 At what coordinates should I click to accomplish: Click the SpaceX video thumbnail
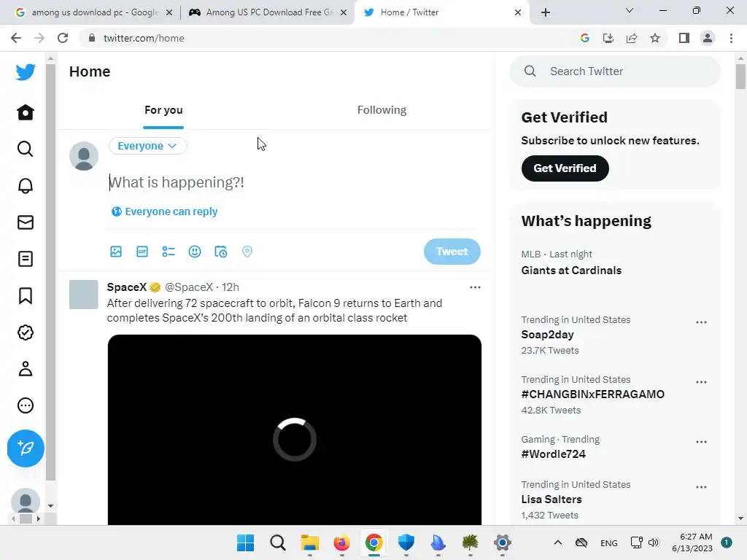(x=295, y=430)
